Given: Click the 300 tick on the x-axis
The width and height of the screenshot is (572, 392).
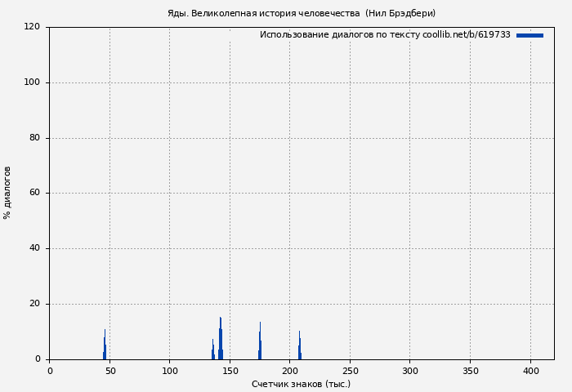Looking at the screenshot, I should tap(410, 371).
